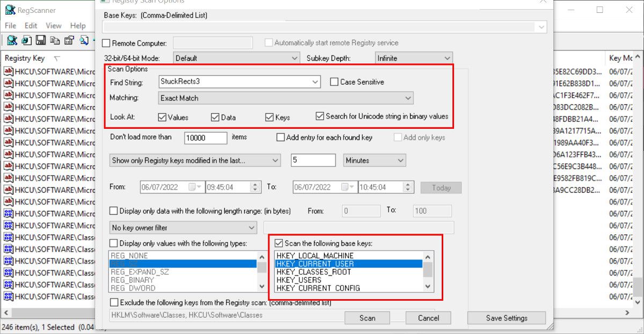
Task: Uncheck Scan the following base keys
Action: [x=279, y=243]
